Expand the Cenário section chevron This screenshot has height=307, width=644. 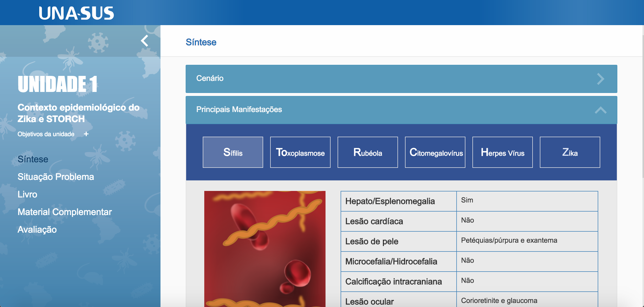[x=600, y=79]
